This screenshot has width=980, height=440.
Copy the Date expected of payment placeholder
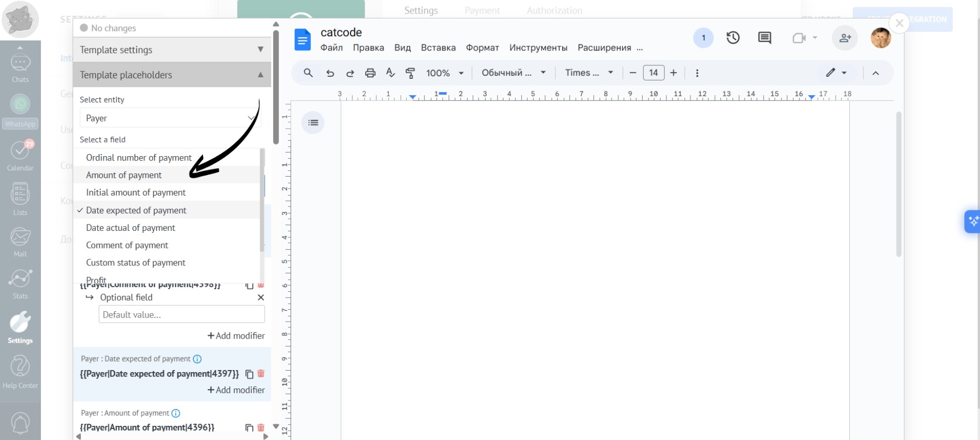coord(250,374)
